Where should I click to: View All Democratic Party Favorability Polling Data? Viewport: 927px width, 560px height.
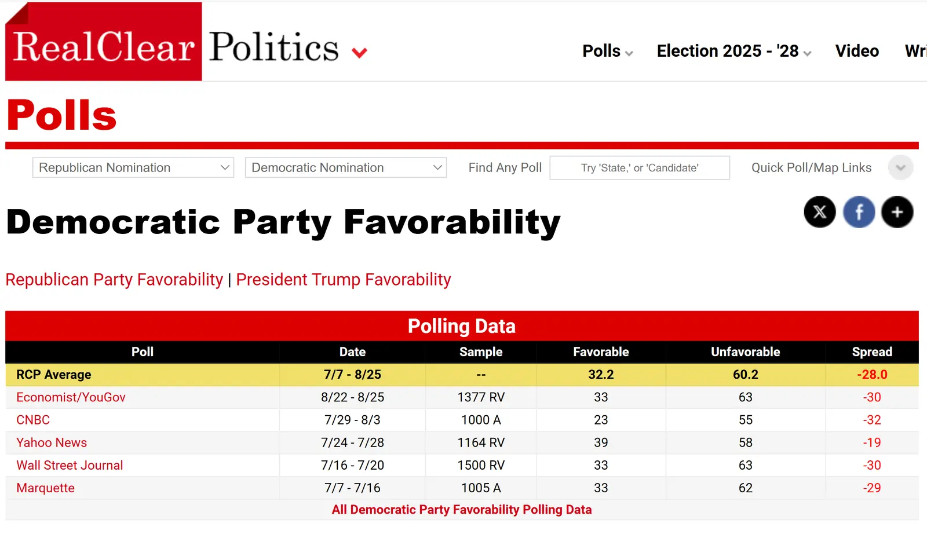pyautogui.click(x=462, y=510)
